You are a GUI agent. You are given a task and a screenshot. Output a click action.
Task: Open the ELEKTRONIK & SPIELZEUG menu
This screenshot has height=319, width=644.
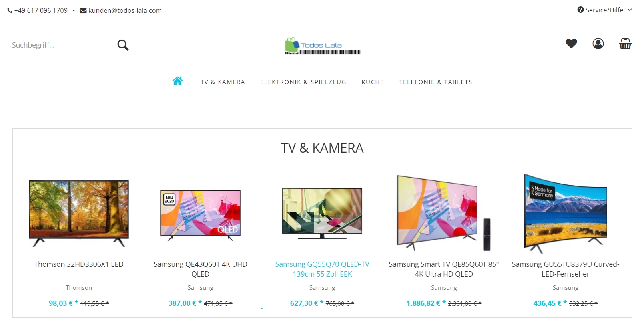303,82
